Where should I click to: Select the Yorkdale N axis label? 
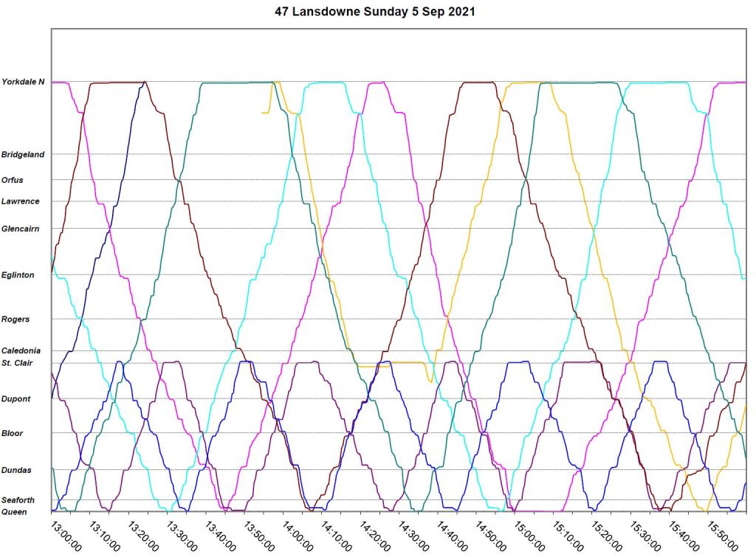(x=23, y=82)
